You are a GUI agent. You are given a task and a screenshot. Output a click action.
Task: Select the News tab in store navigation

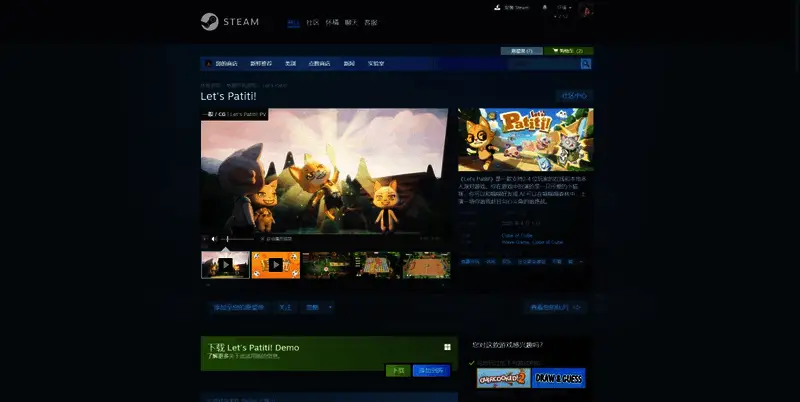[349, 64]
